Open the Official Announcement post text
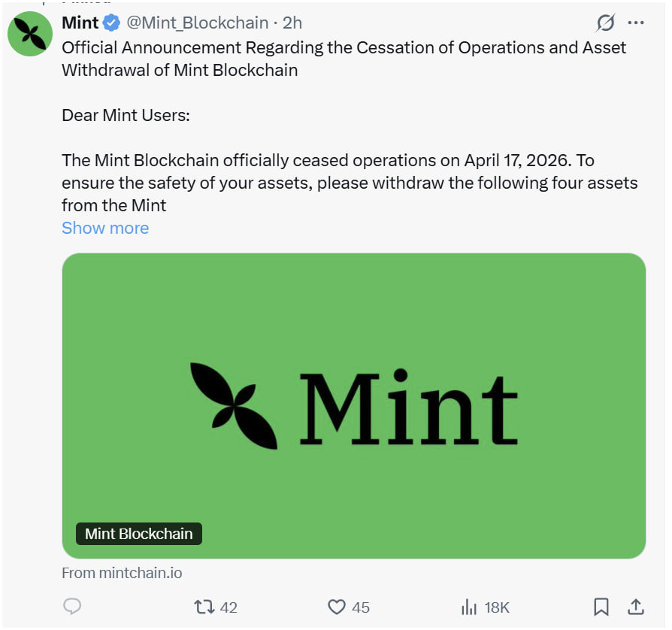 344,59
